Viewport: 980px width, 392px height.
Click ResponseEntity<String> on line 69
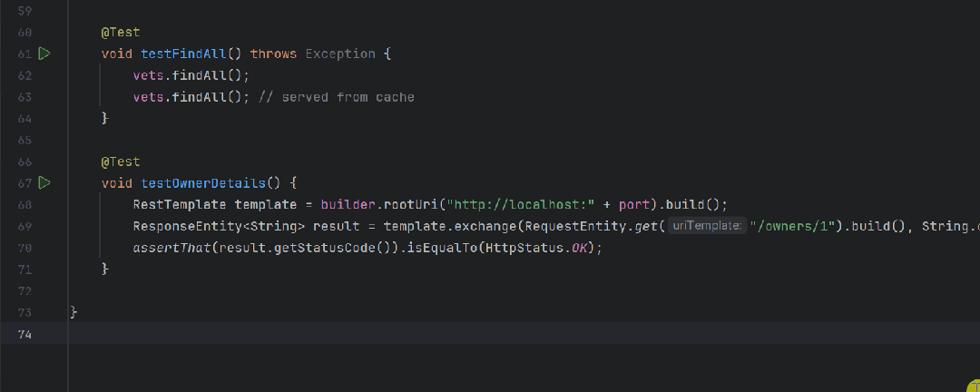[x=219, y=226]
